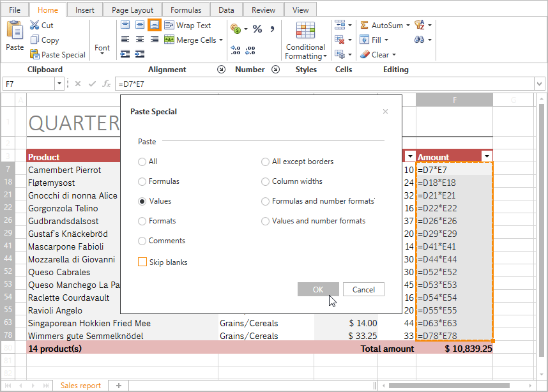Click the Paste icon in Clipboard group
Image resolution: width=548 pixels, height=392 pixels.
coord(14,31)
